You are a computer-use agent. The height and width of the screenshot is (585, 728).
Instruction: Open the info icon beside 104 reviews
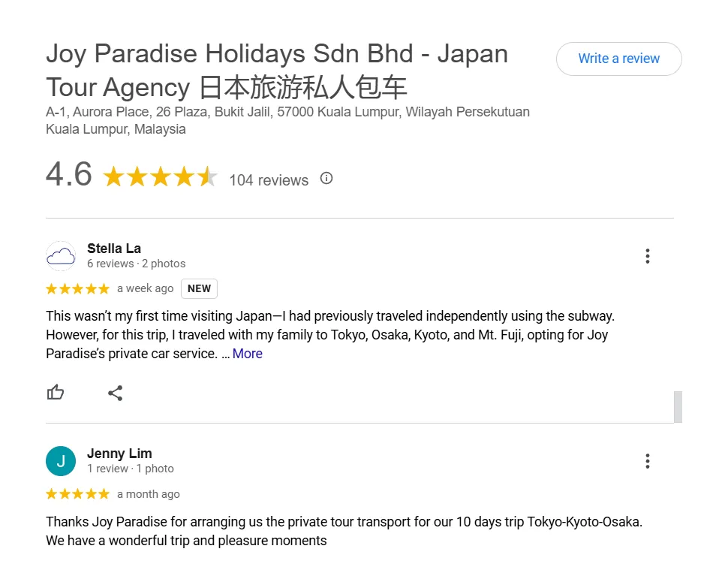point(326,179)
